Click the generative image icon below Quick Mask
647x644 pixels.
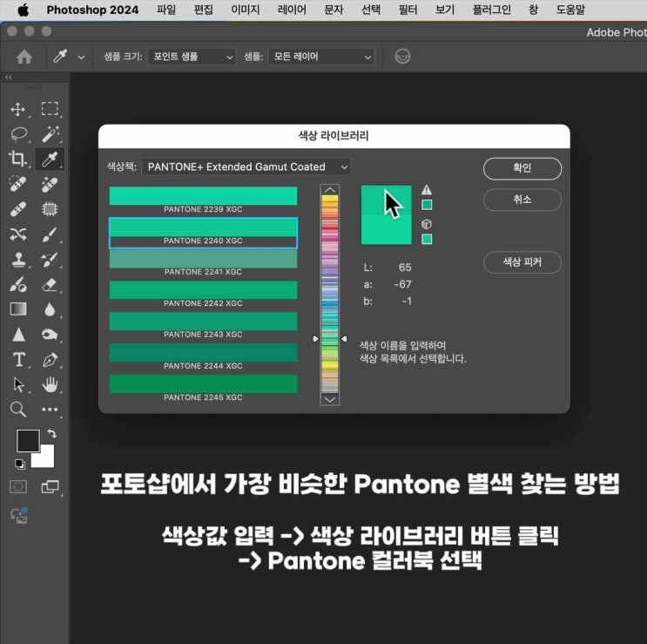[19, 515]
